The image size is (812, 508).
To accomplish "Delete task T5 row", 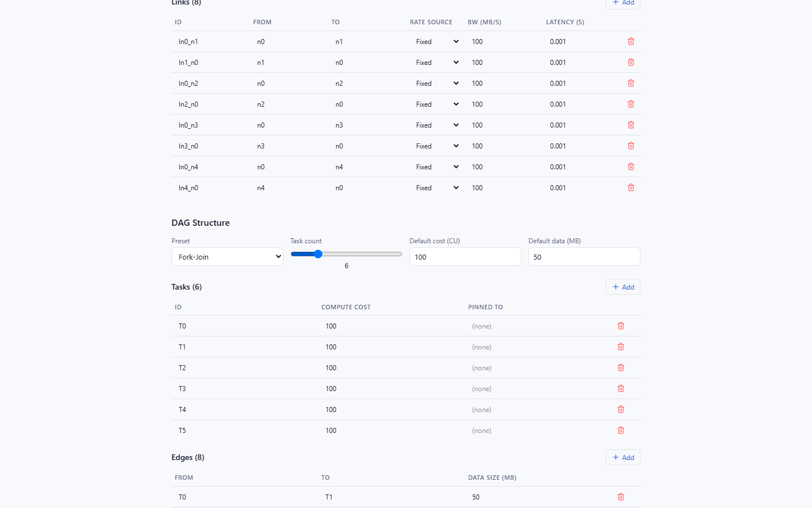I will coord(621,430).
